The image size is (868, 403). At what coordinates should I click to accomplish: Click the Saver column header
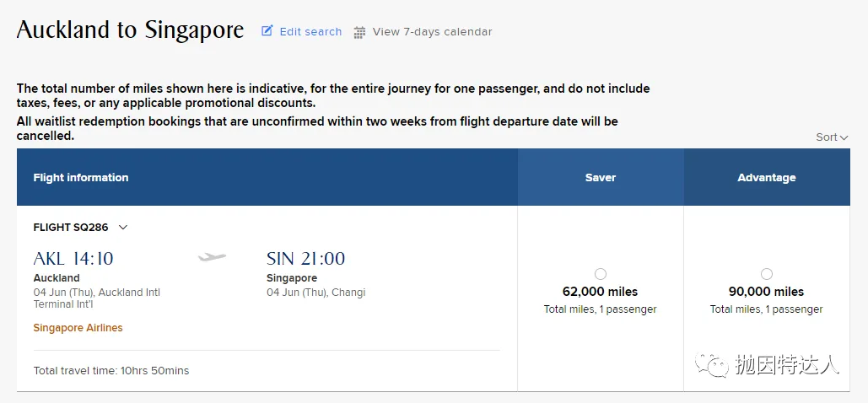tap(601, 177)
